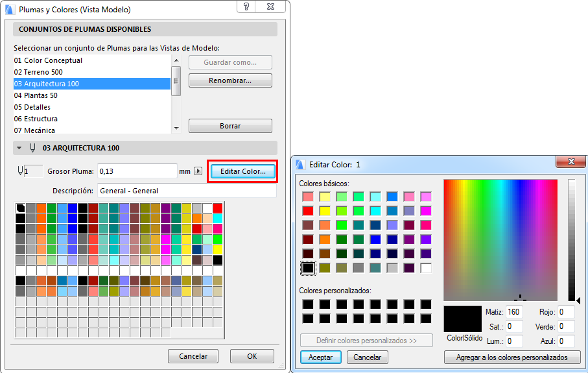
Task: Select the yellow pen ending the fifth row
Action: click(x=217, y=250)
